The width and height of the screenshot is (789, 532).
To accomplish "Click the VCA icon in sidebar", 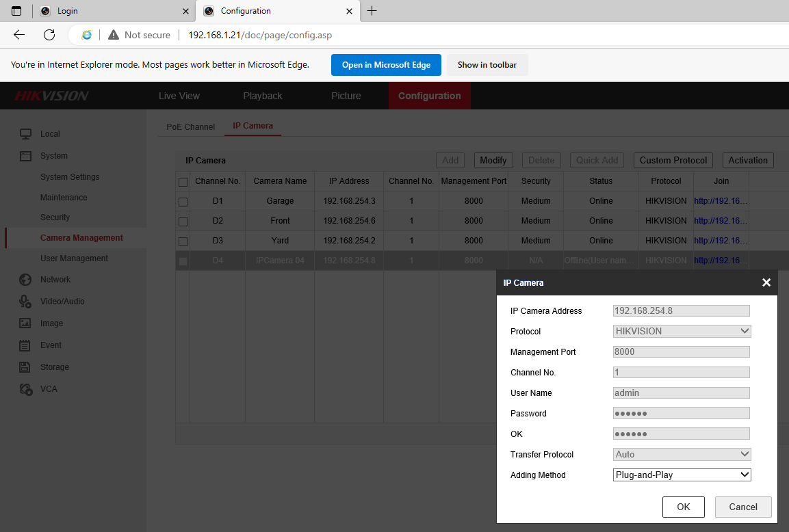I will point(25,389).
